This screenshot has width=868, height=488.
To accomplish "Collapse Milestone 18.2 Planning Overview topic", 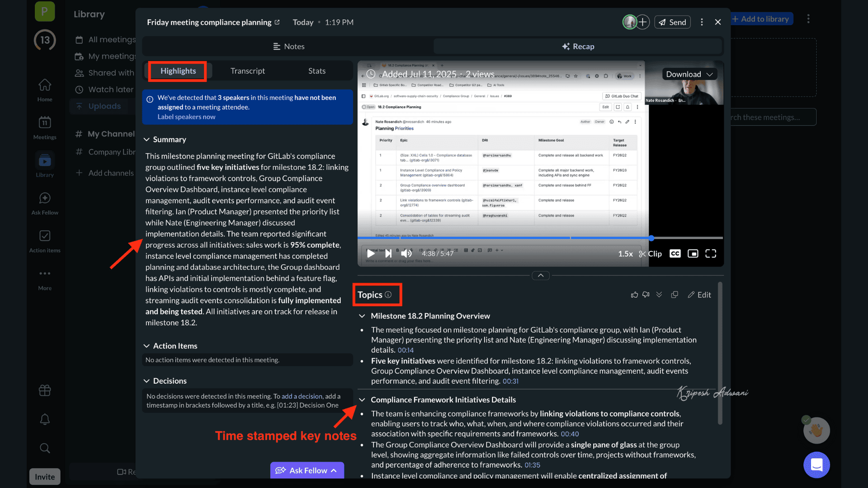I will pyautogui.click(x=362, y=316).
